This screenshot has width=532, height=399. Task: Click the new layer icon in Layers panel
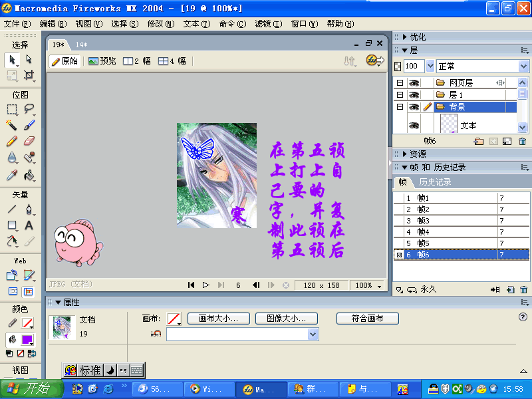478,141
